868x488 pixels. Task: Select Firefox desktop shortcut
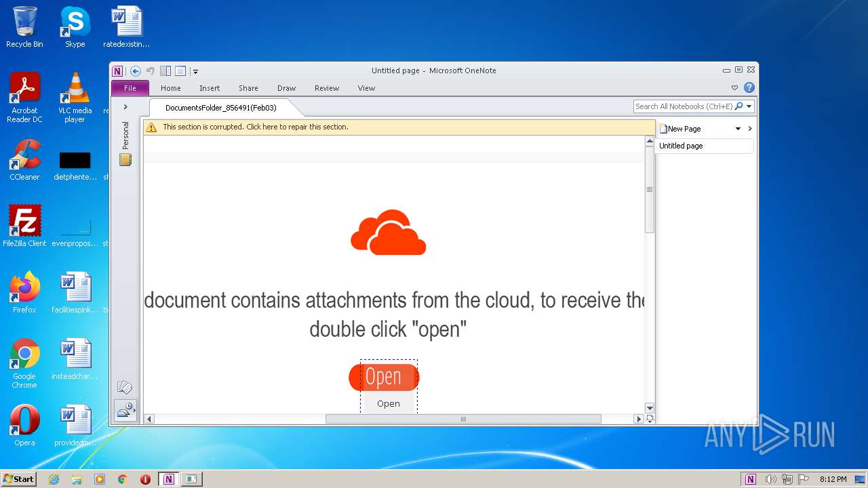click(24, 292)
